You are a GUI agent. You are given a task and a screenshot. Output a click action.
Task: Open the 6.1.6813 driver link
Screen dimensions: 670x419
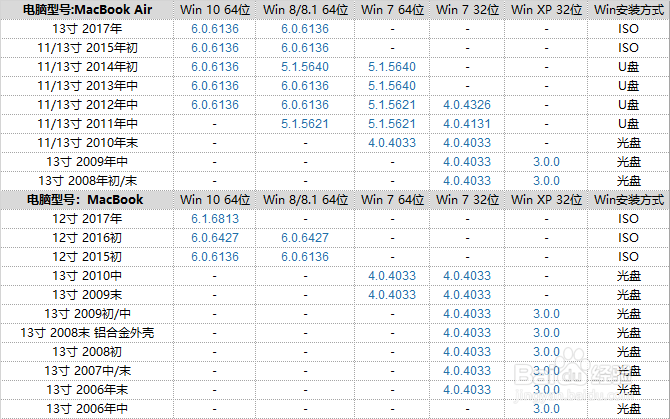(215, 219)
